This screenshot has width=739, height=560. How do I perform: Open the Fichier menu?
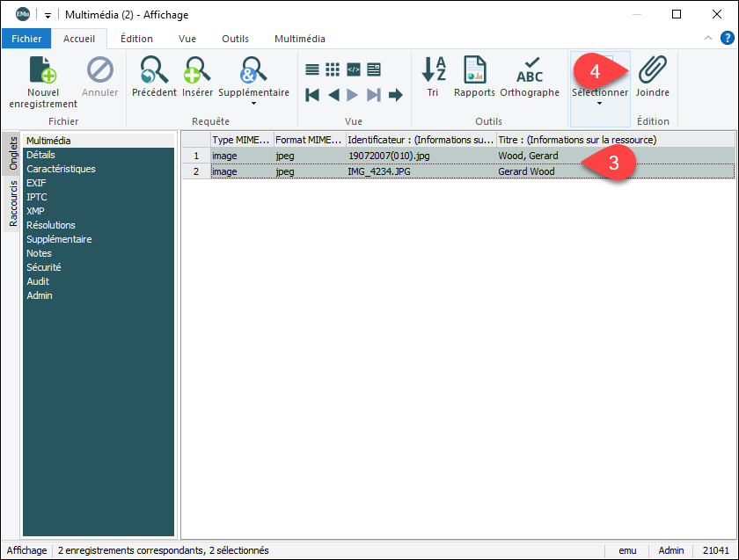click(x=26, y=39)
